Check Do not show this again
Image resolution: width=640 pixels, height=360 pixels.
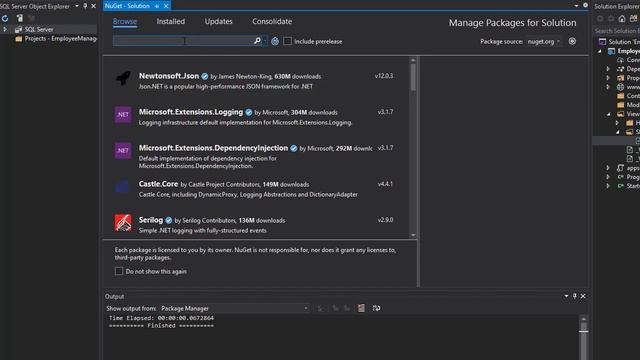(x=119, y=271)
